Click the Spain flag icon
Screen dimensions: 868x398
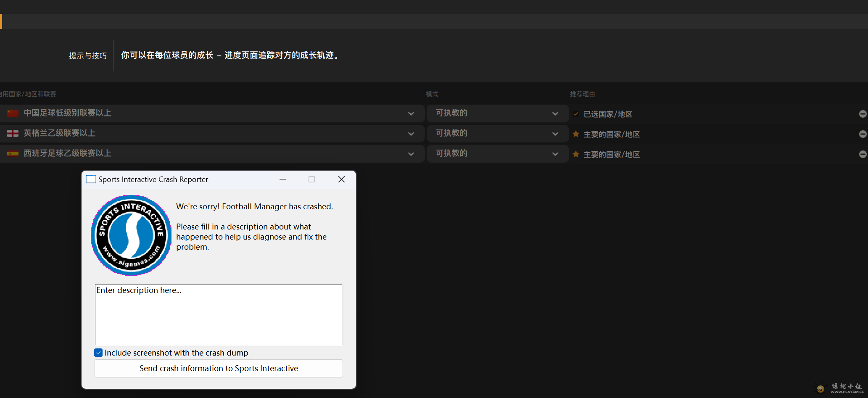click(13, 153)
